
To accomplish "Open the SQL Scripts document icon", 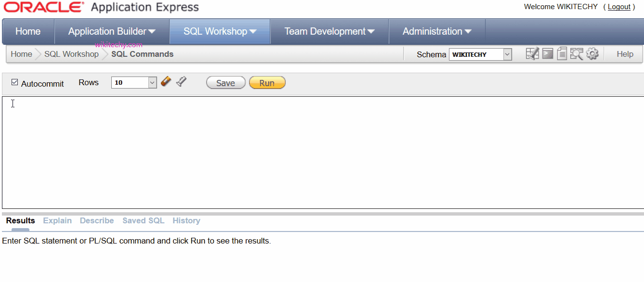I will [x=562, y=54].
